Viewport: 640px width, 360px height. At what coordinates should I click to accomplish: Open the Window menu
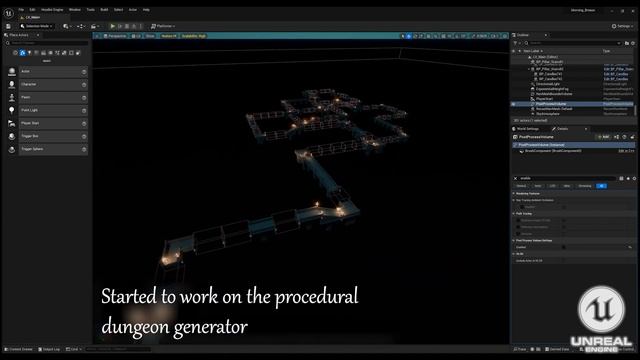click(75, 10)
